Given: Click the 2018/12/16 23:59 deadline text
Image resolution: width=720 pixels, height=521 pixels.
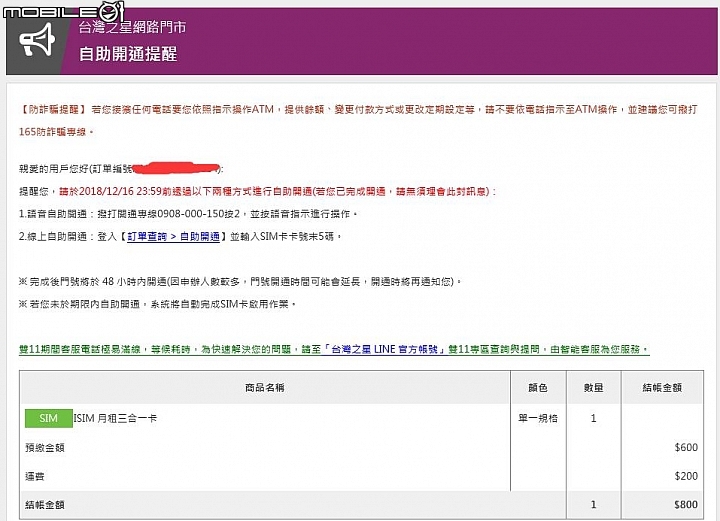Looking at the screenshot, I should (120, 191).
